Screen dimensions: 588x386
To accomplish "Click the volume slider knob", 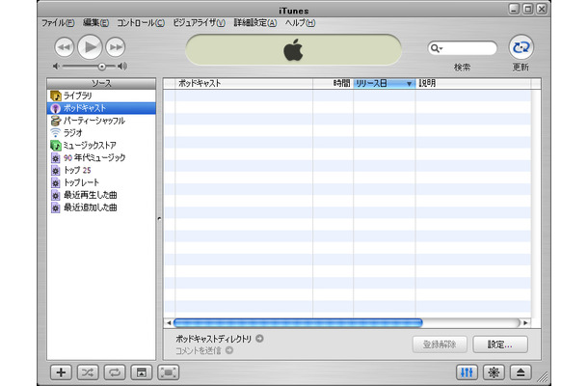I will 101,67.
